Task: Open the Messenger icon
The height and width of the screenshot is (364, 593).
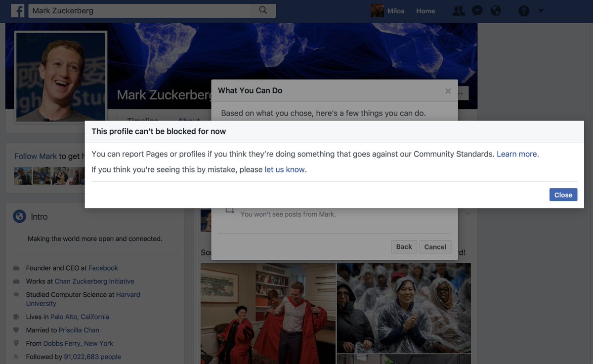Action: [477, 11]
